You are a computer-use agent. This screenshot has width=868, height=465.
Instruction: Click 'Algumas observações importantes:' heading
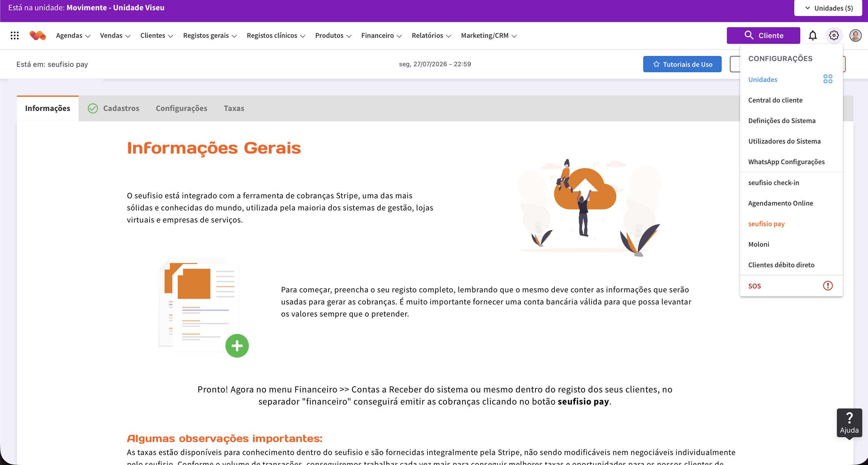pos(225,438)
